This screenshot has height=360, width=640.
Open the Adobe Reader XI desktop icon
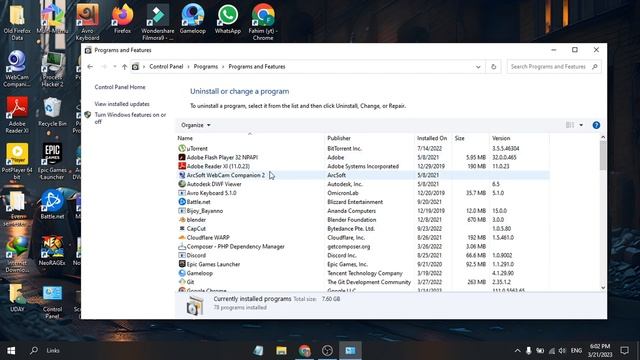click(17, 115)
